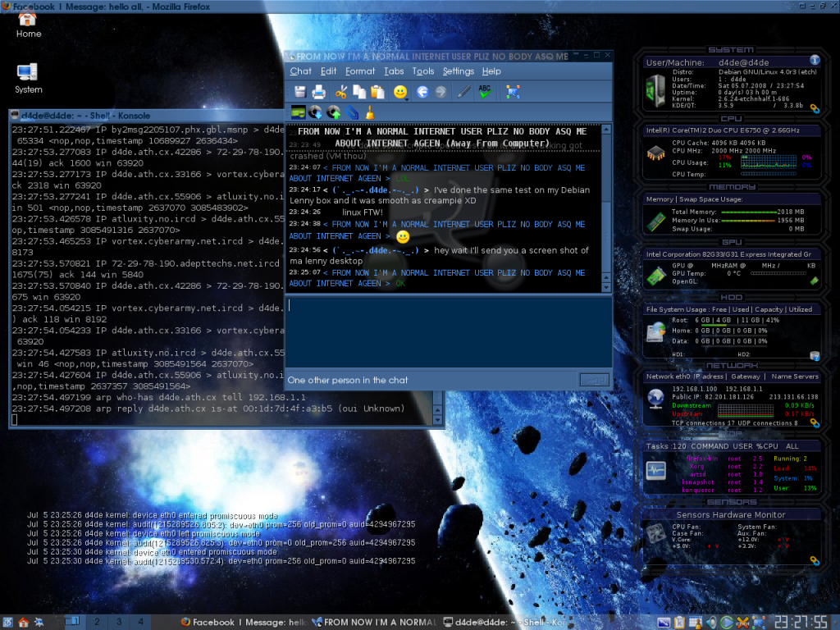Select the pencil compose icon on the toolbar
This screenshot has width=840, height=630.
tap(464, 92)
